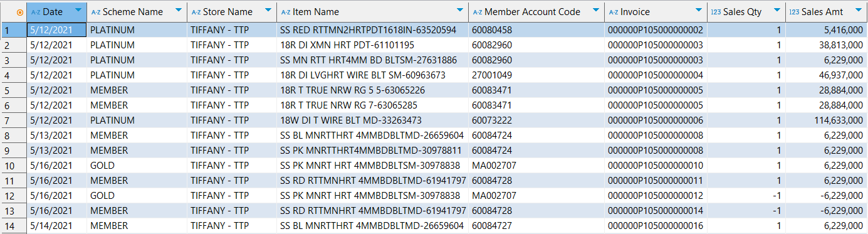Select row number 4 header
Screen dimensions: 868x234
pos(13,75)
